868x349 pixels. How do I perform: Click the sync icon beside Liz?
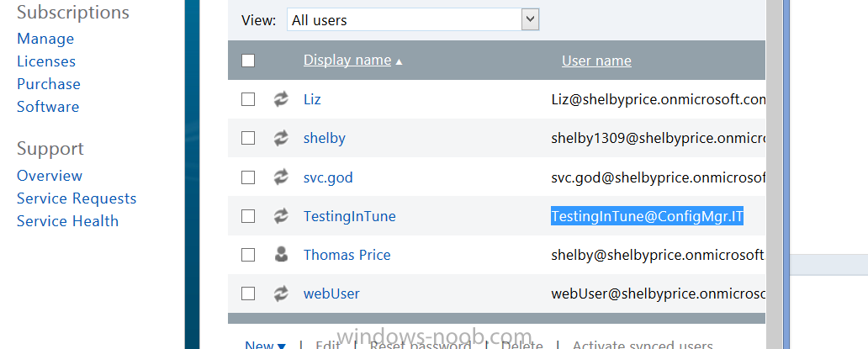tap(281, 99)
